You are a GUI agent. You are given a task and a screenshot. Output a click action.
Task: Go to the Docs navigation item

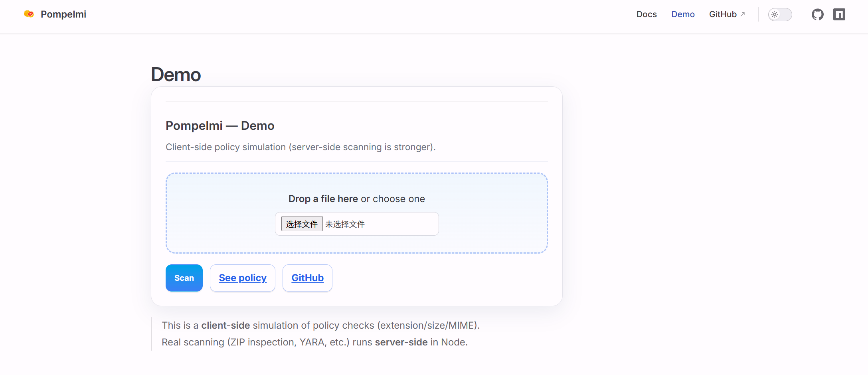tap(647, 14)
